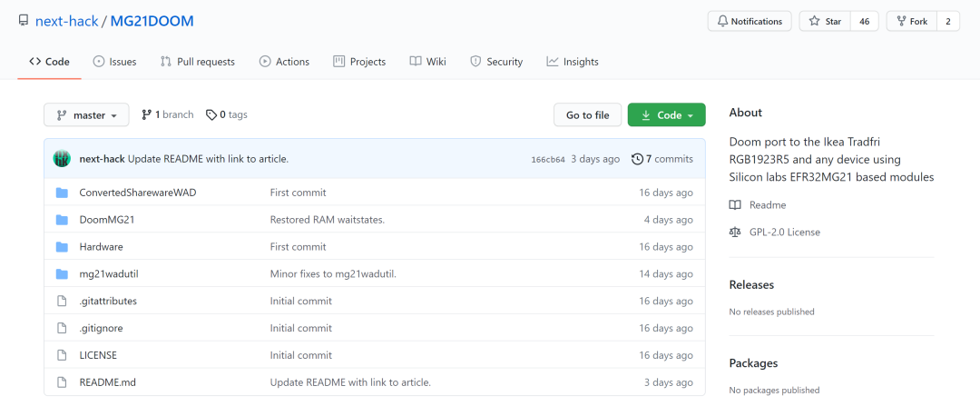
Task: Open the .gitattributes file
Action: pos(108,301)
